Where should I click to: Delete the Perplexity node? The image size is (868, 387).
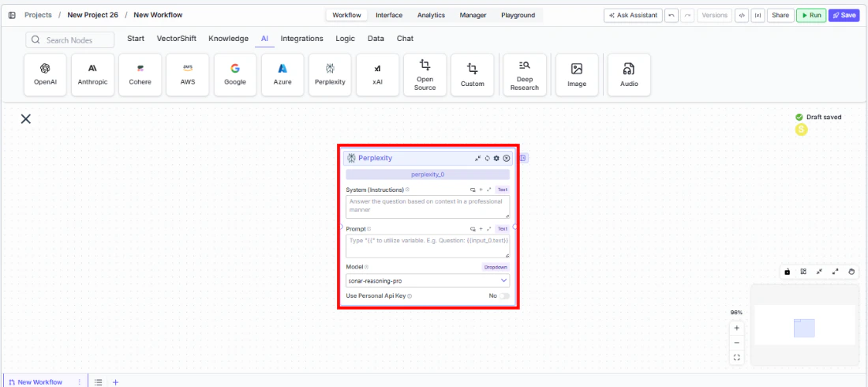(506, 158)
